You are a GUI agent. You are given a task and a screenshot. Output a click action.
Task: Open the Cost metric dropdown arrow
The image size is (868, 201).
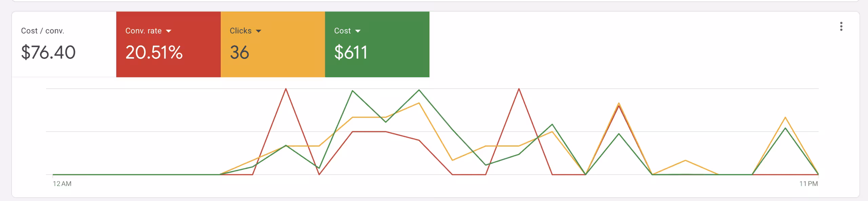click(x=358, y=31)
